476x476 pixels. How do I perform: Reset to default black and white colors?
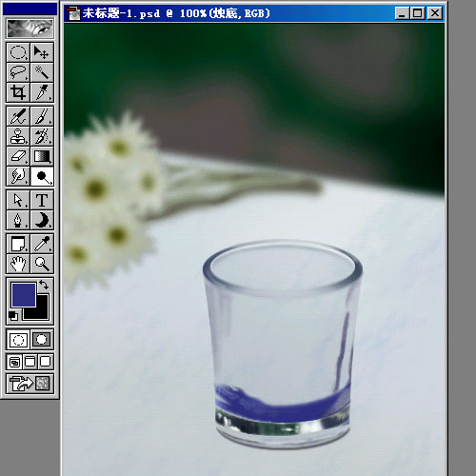[x=13, y=316]
